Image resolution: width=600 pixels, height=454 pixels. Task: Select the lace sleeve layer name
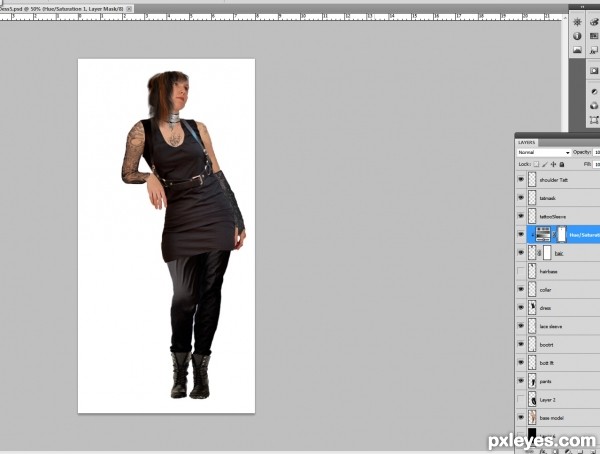pos(551,327)
